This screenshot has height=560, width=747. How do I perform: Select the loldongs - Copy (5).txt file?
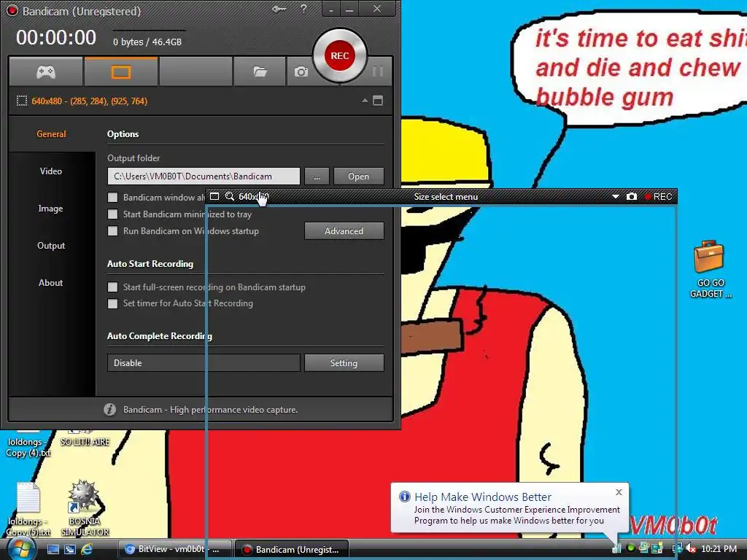(28, 510)
